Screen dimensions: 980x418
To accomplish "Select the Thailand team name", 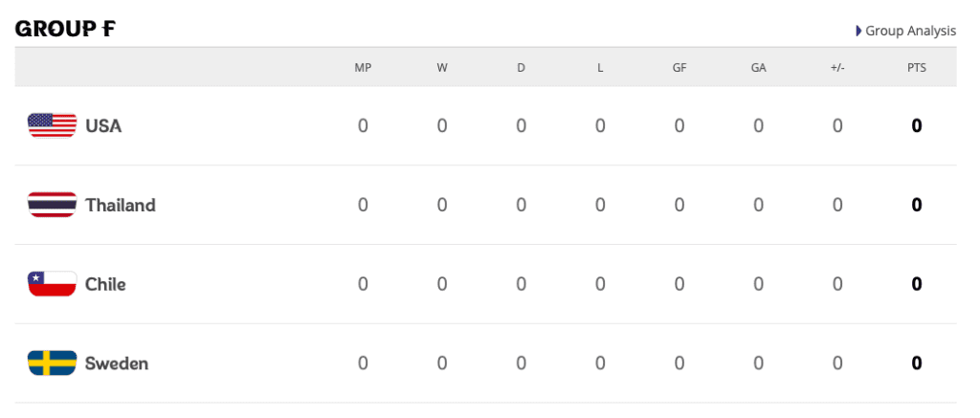I will tap(120, 205).
